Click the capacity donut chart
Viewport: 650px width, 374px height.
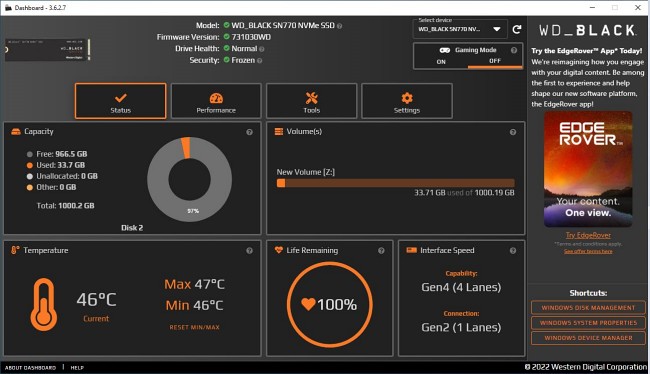coord(189,180)
